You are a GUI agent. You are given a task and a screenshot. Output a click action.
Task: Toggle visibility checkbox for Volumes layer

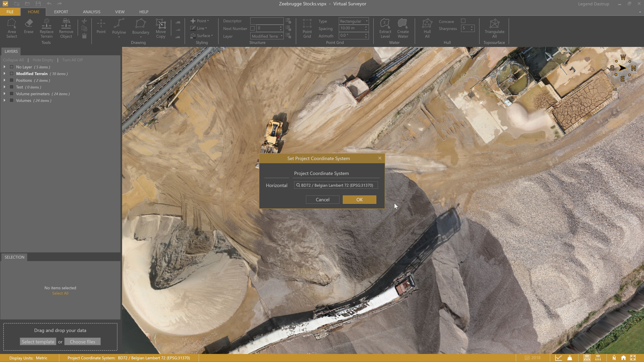click(12, 100)
